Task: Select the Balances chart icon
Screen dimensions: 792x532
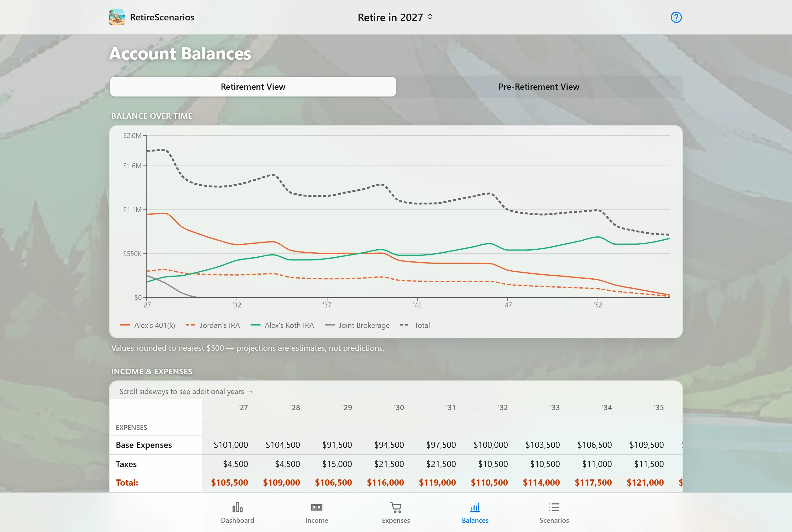Action: [475, 507]
